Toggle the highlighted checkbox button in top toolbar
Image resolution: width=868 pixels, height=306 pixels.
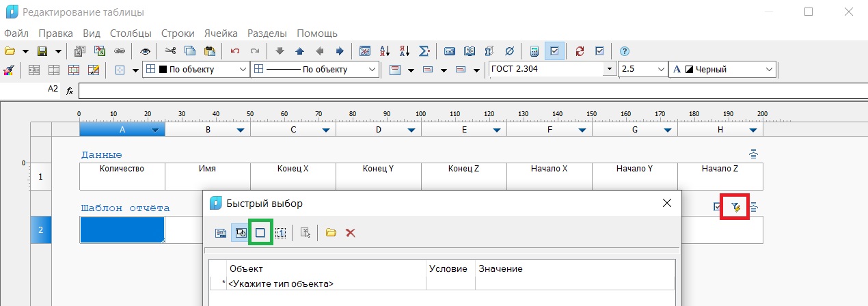554,51
